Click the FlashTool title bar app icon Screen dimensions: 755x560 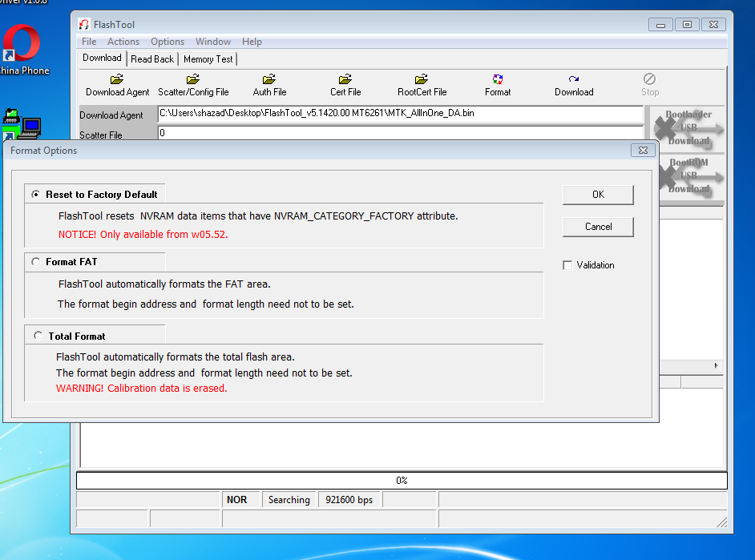(x=84, y=25)
